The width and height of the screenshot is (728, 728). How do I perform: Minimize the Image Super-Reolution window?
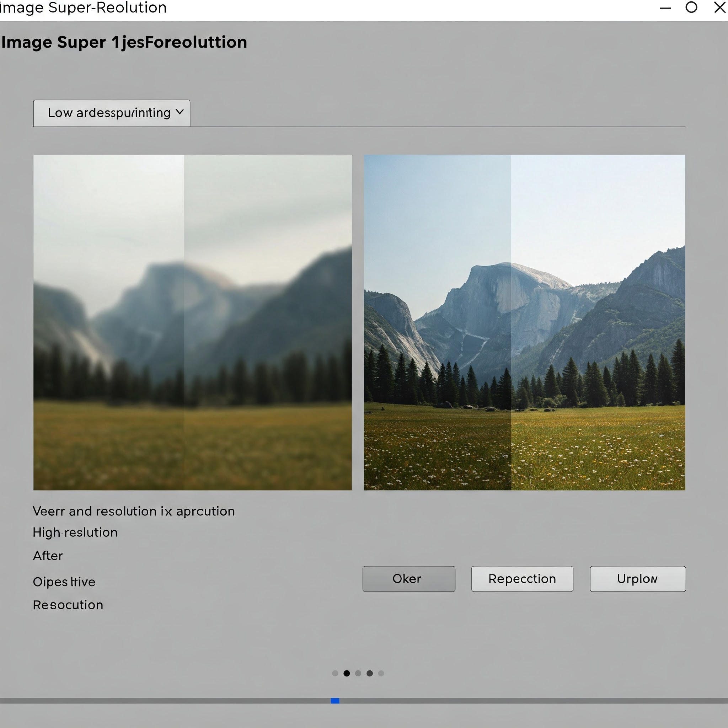click(665, 8)
